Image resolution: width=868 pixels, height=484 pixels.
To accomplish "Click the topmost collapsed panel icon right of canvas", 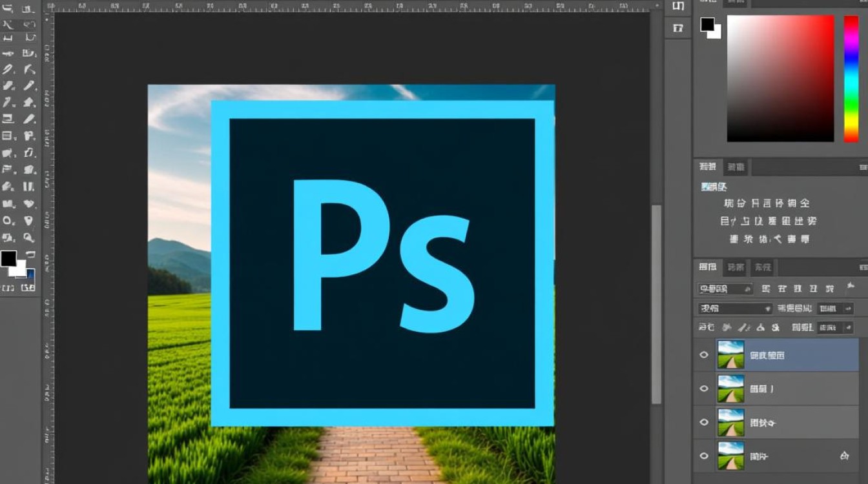I will point(677,6).
